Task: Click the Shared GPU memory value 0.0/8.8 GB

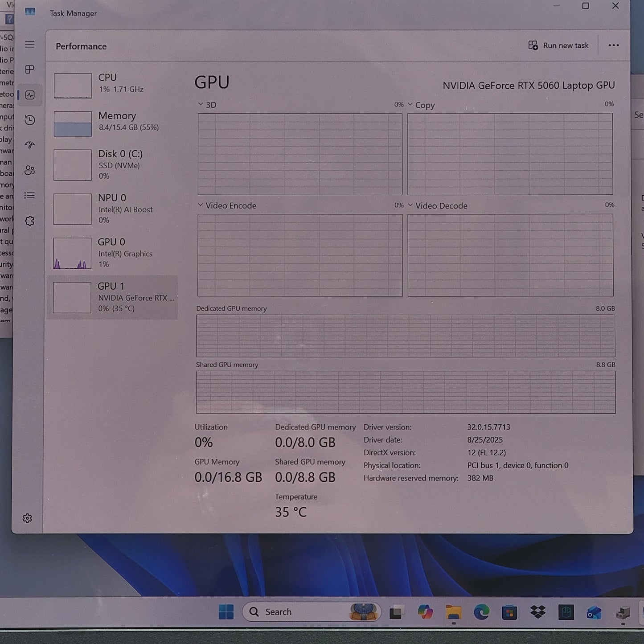Action: coord(305,477)
